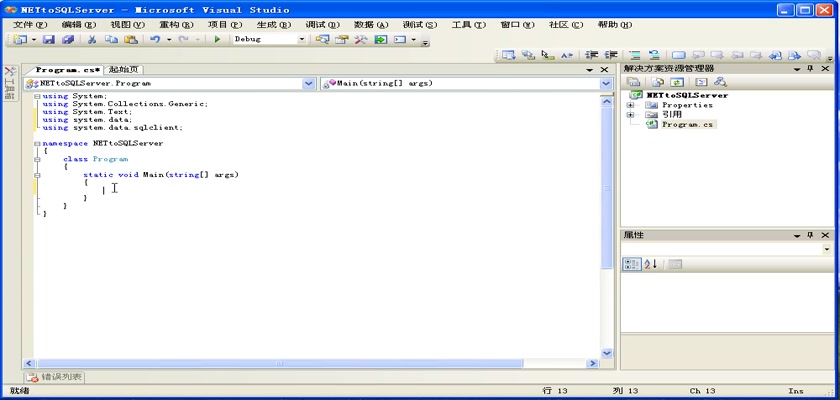Click View Class Diagram icon in Solution Explorer

coord(721,82)
